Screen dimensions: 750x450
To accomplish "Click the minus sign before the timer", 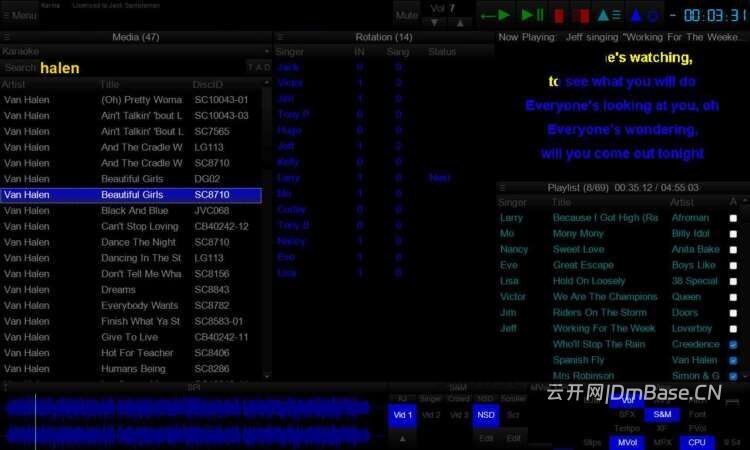I will coord(673,15).
